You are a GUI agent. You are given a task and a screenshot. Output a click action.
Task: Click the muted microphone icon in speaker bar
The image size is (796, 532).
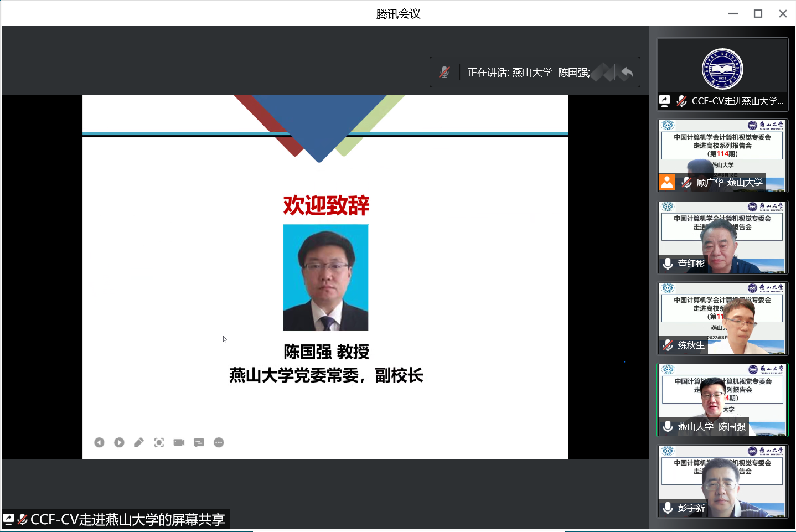[444, 73]
